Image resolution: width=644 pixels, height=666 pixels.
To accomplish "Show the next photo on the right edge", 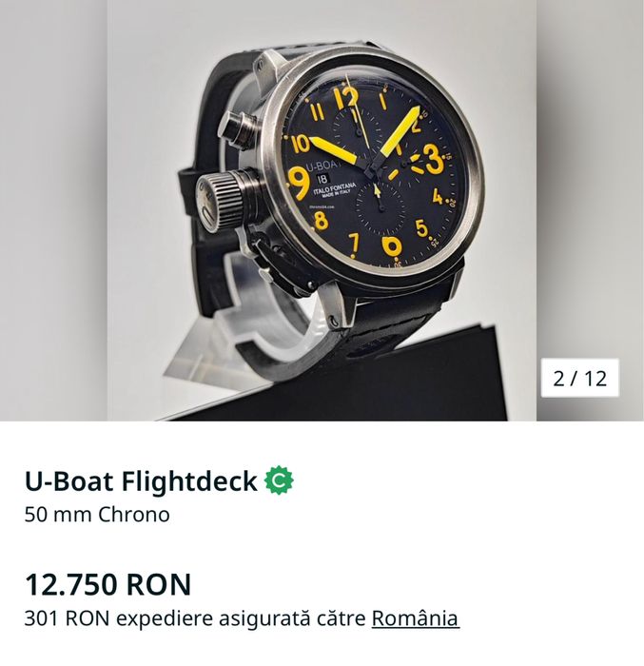I will (590, 209).
